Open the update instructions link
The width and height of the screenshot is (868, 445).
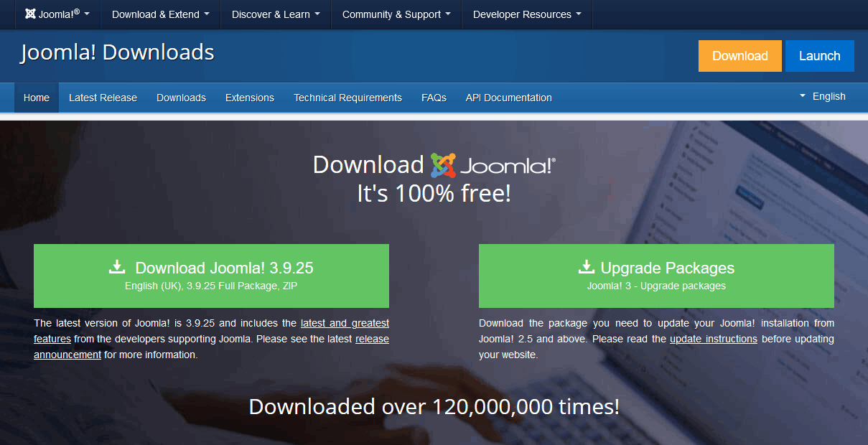coord(714,339)
